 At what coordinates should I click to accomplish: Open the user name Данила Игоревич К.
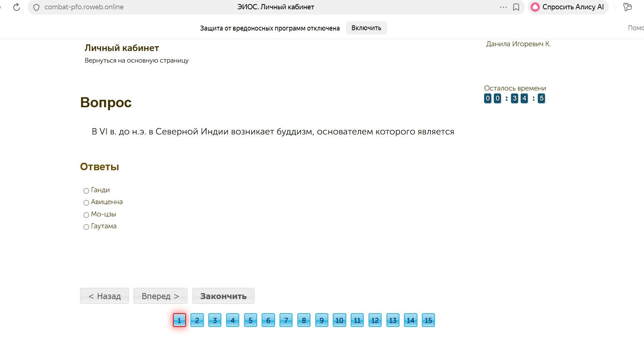pos(518,44)
